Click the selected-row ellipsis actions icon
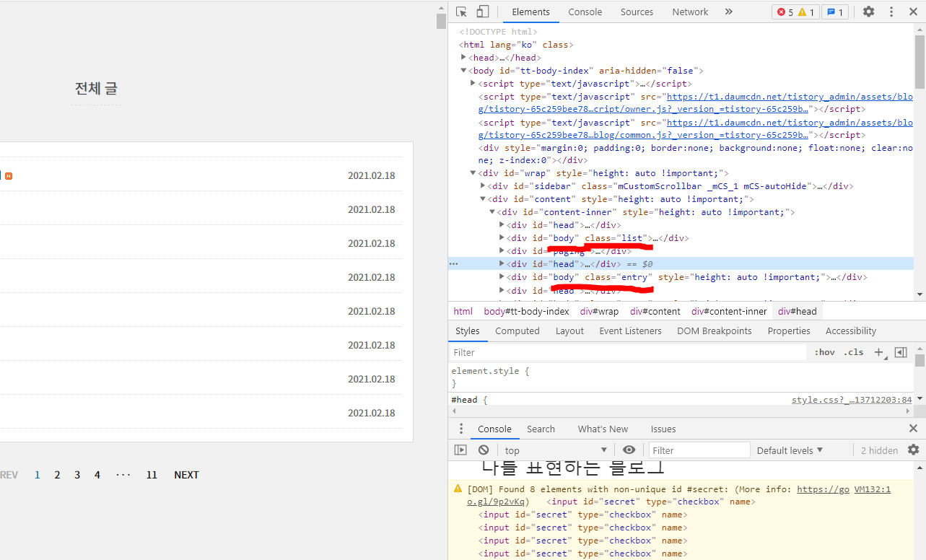This screenshot has width=926, height=560. pos(454,264)
